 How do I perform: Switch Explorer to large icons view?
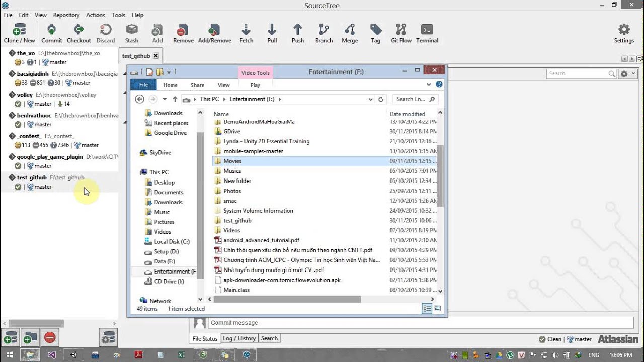tap(437, 309)
